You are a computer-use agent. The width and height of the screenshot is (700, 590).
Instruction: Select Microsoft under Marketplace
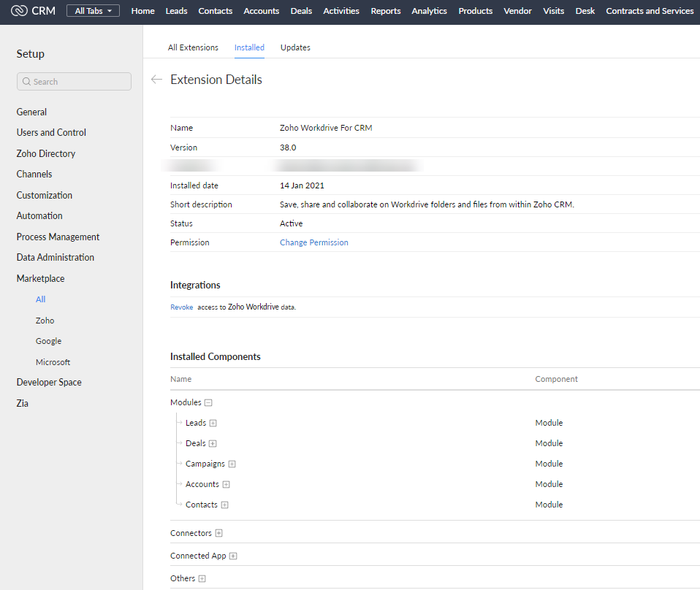[x=53, y=362]
